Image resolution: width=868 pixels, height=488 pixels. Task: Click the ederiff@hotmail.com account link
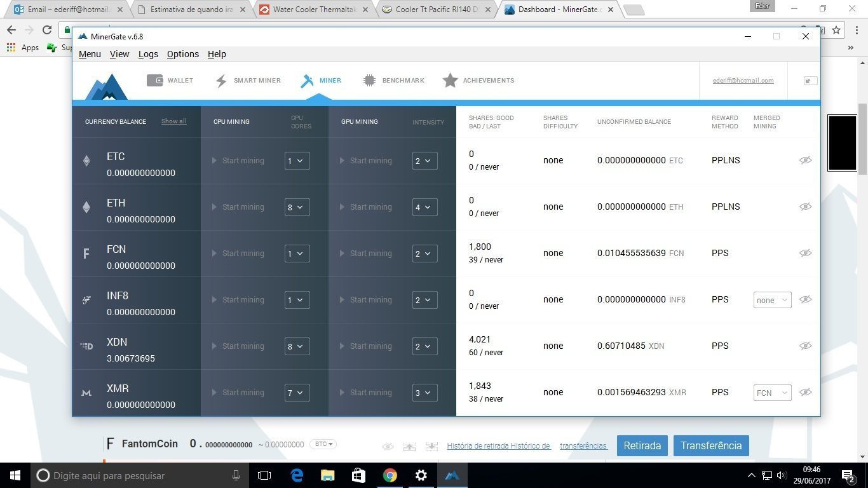[743, 81]
